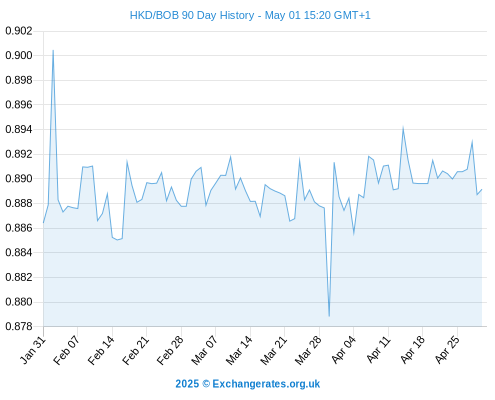Select the Feb 21 x-axis date label
Screen dimensions: 495x400
point(136,350)
